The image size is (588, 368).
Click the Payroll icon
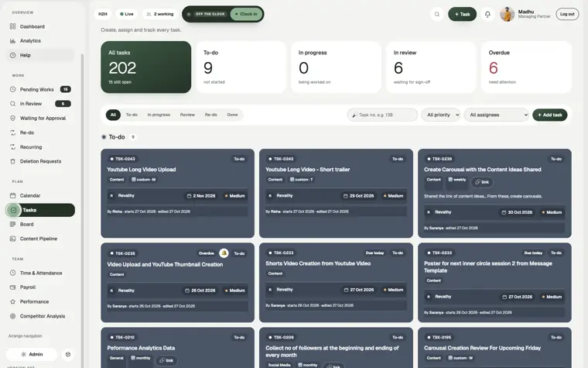(12, 287)
